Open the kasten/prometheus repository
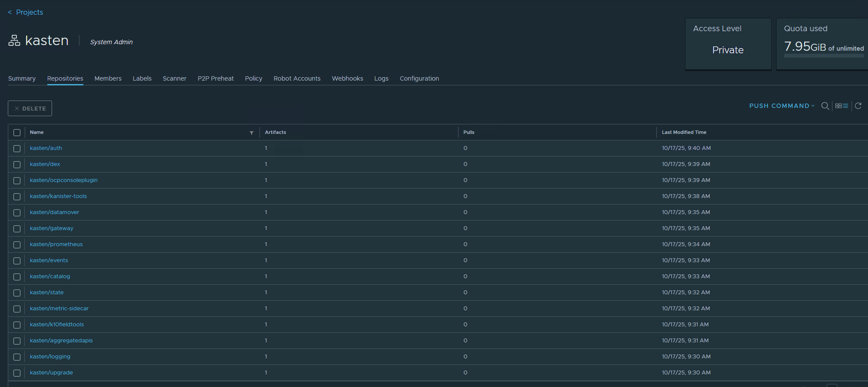Image resolution: width=868 pixels, height=387 pixels. pos(56,244)
